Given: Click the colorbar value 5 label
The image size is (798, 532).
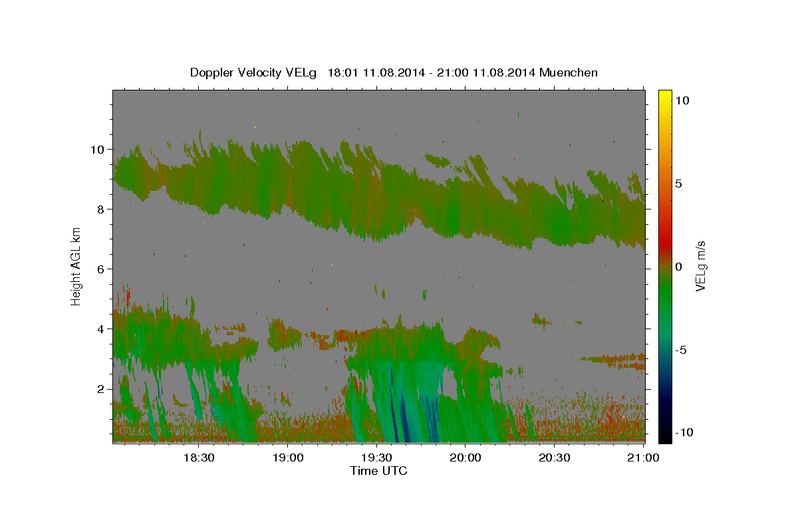Looking at the screenshot, I should (x=680, y=183).
